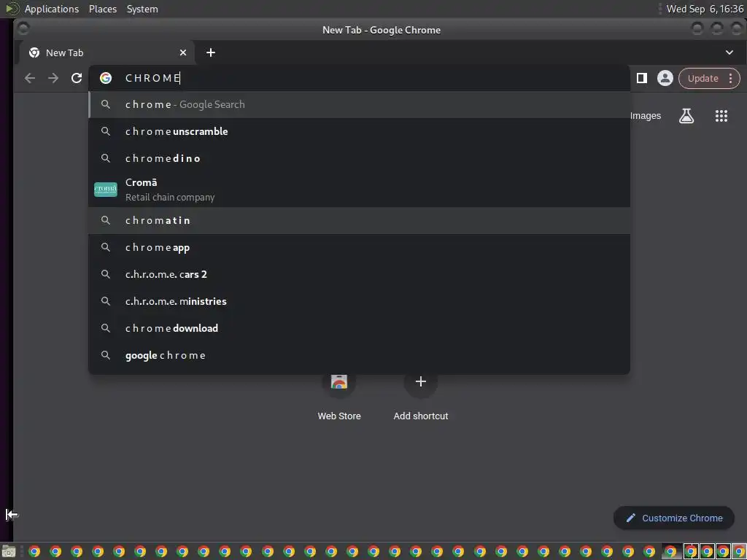Select 'c.h.r.o.m.e. cars 2' suggestion
Image resolution: width=747 pixels, height=560 pixels.
click(x=359, y=274)
